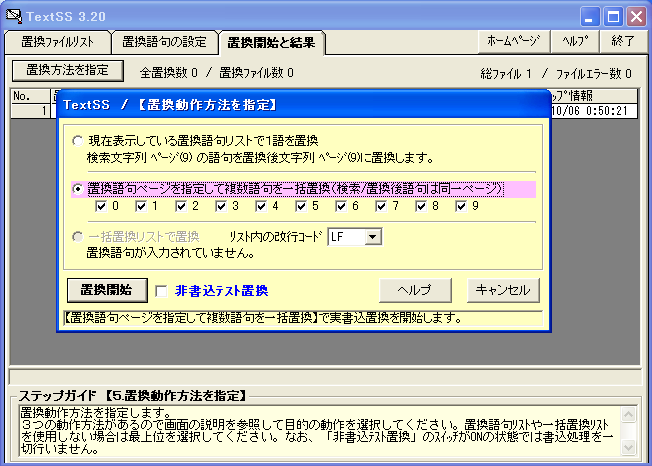Click the 総ファイル 1 counter text

(x=506, y=74)
